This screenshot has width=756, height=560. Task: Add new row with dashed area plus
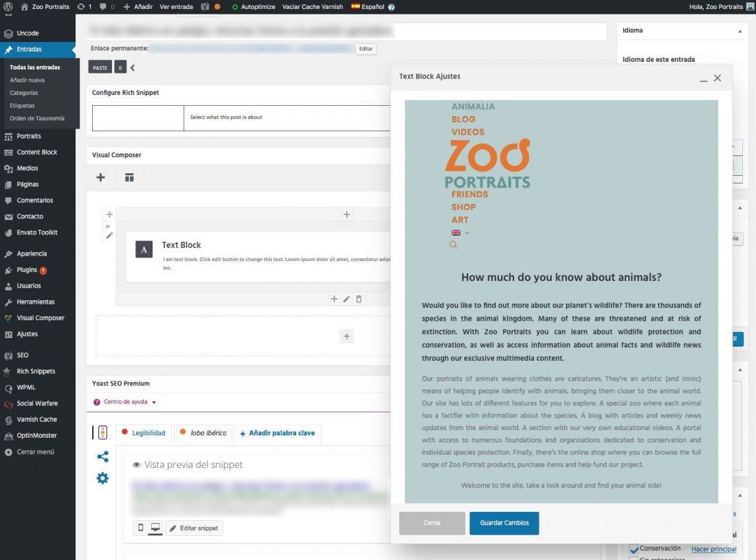(x=346, y=336)
